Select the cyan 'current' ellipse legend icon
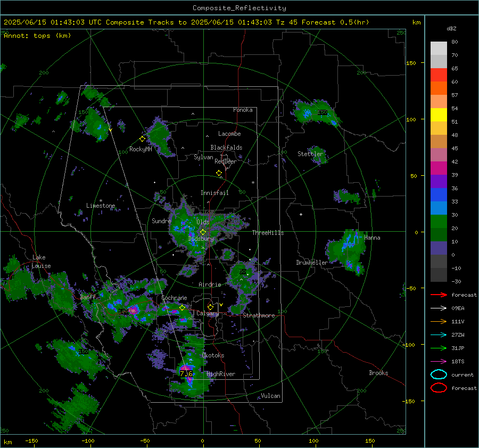This screenshot has width=479, height=448. pos(439,374)
